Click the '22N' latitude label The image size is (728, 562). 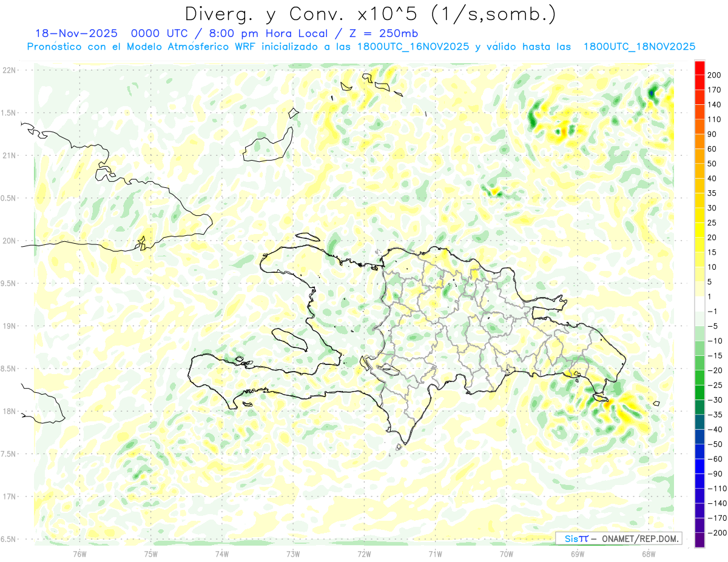pyautogui.click(x=10, y=70)
